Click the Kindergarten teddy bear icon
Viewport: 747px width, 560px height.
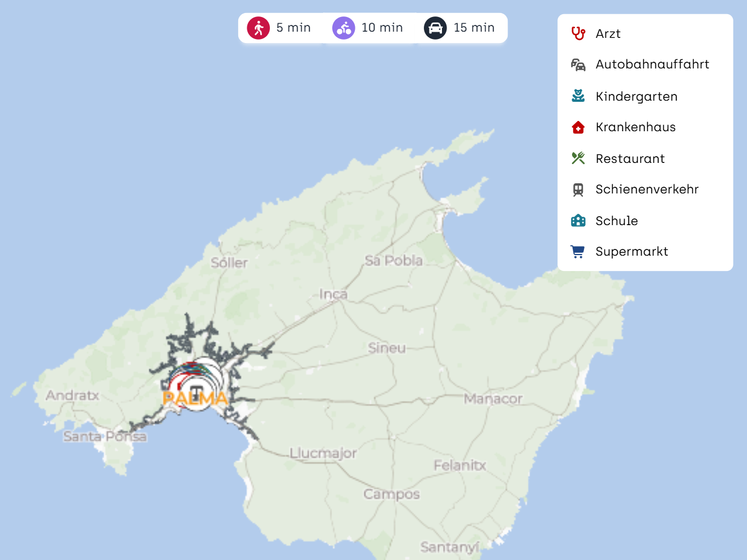click(578, 96)
